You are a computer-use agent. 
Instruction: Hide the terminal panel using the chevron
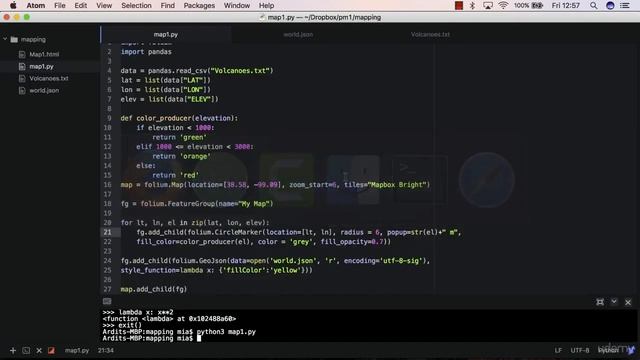(x=614, y=302)
